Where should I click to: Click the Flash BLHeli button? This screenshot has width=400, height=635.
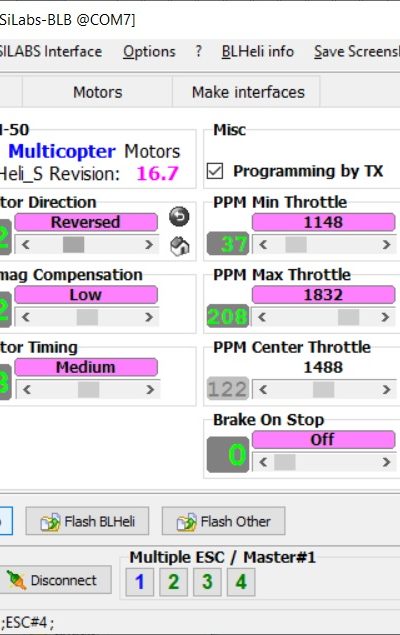tap(87, 521)
